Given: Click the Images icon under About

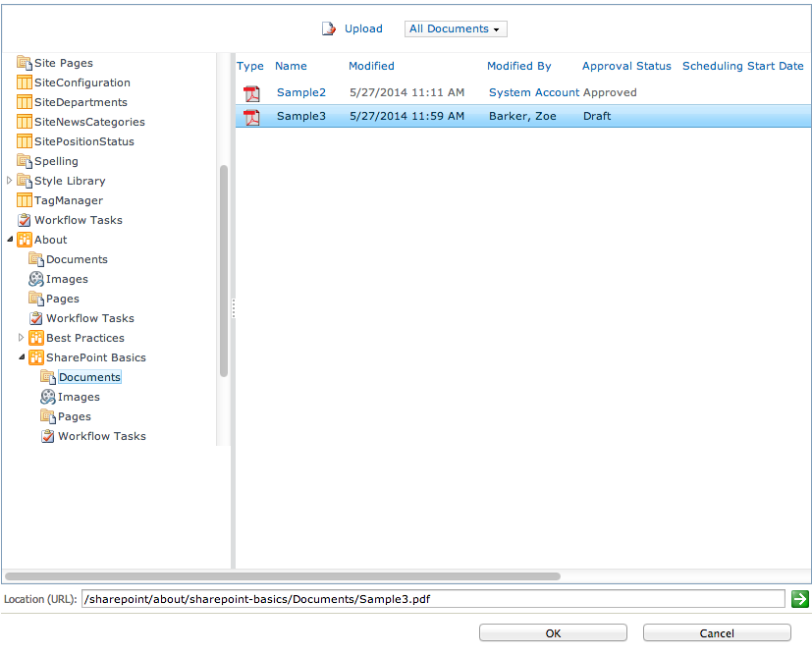Looking at the screenshot, I should click(36, 279).
